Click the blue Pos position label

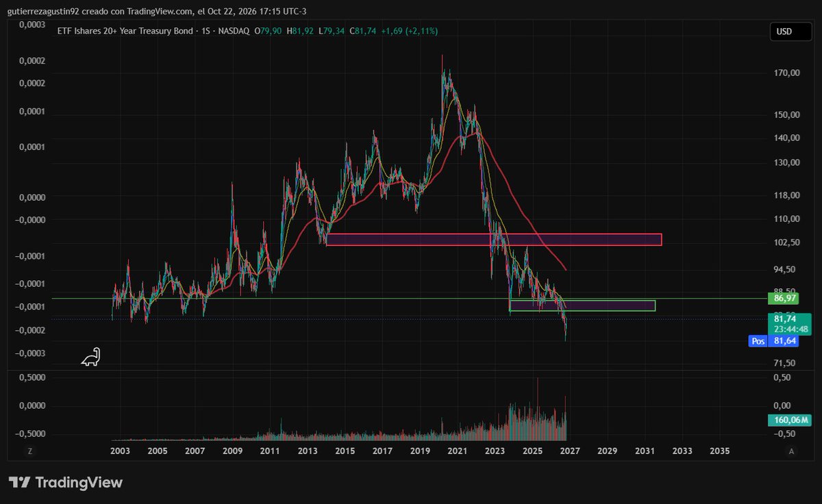758,340
